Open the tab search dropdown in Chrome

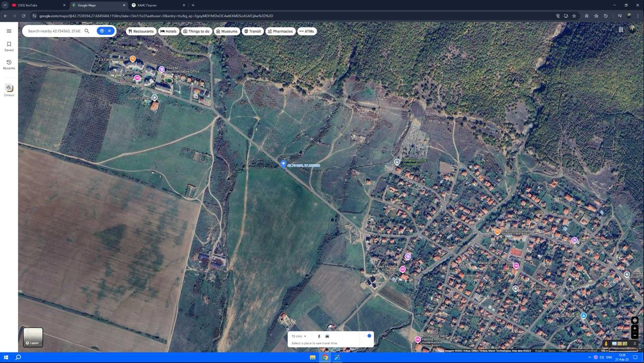point(5,5)
